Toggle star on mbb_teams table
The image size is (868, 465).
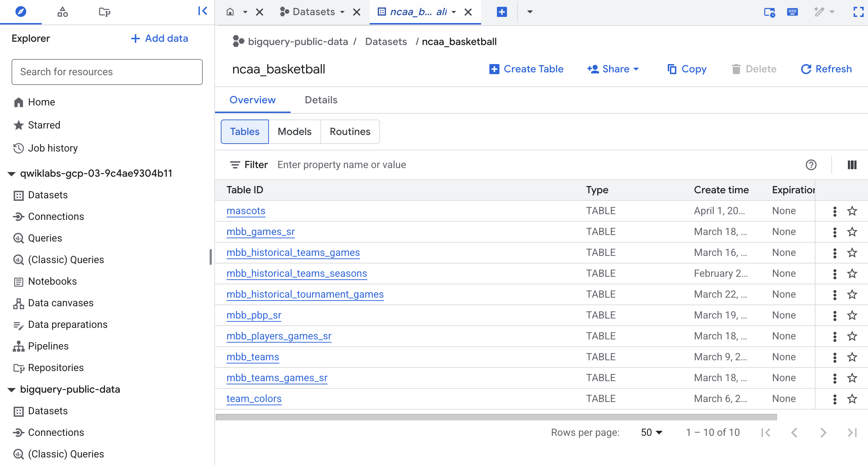click(x=852, y=357)
